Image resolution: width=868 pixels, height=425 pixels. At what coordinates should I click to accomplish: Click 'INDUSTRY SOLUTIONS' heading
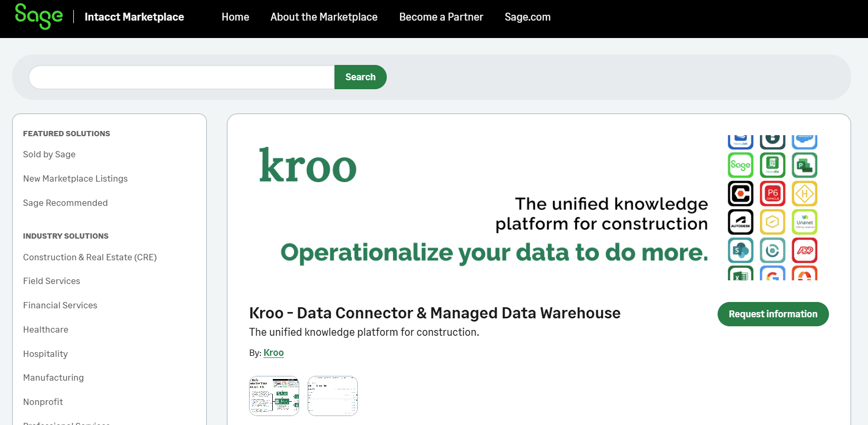coord(66,236)
